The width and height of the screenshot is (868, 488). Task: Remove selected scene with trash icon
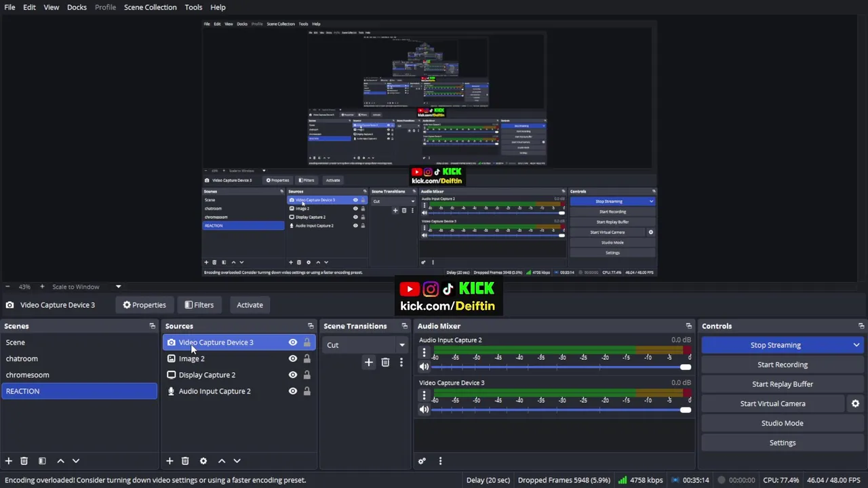24,461
